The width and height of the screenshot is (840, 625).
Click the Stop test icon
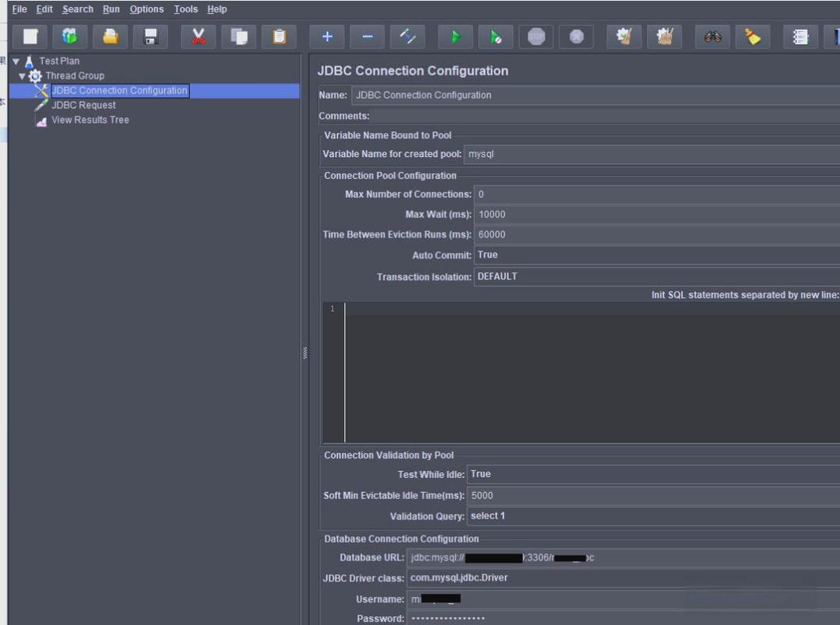(536, 37)
